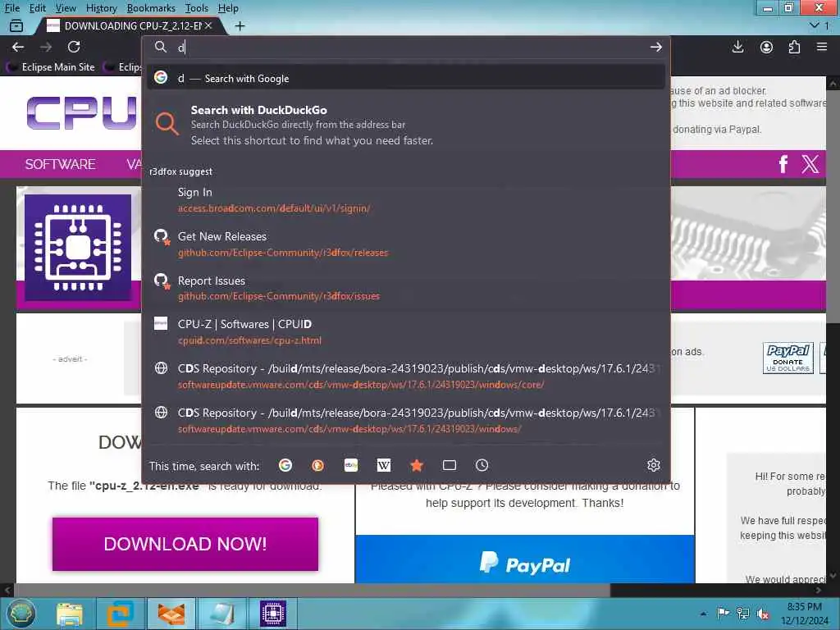Click the browser back arrow

click(18, 47)
